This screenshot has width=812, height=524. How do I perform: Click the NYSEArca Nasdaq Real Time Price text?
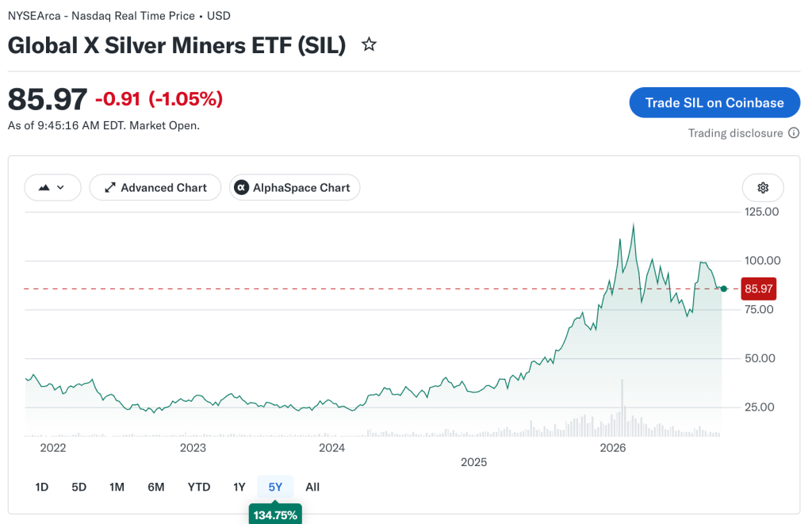click(x=119, y=16)
